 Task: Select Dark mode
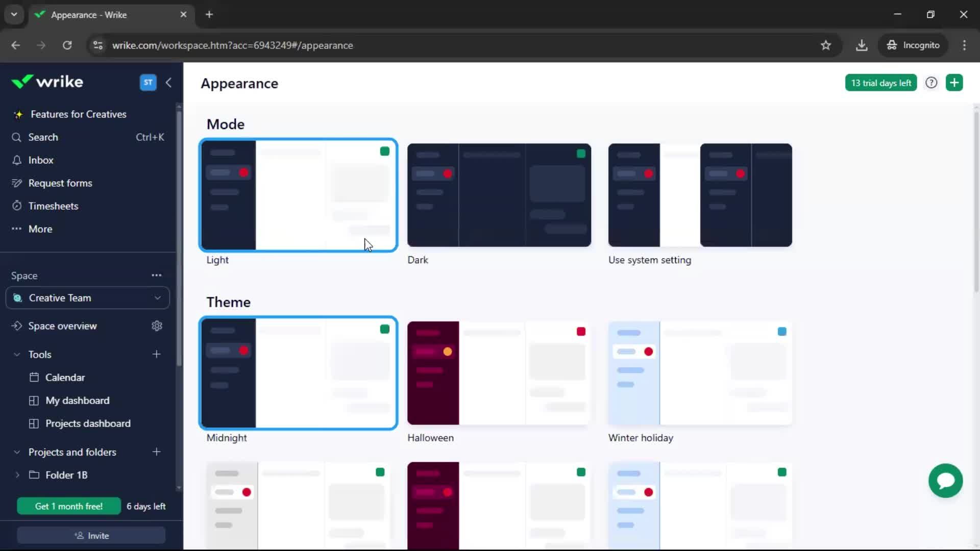pyautogui.click(x=499, y=195)
